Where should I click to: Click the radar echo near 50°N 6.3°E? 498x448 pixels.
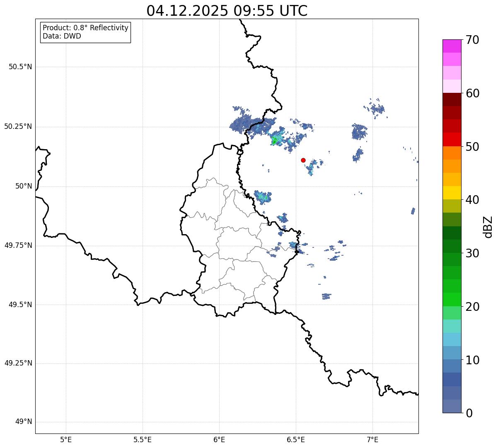click(x=263, y=197)
